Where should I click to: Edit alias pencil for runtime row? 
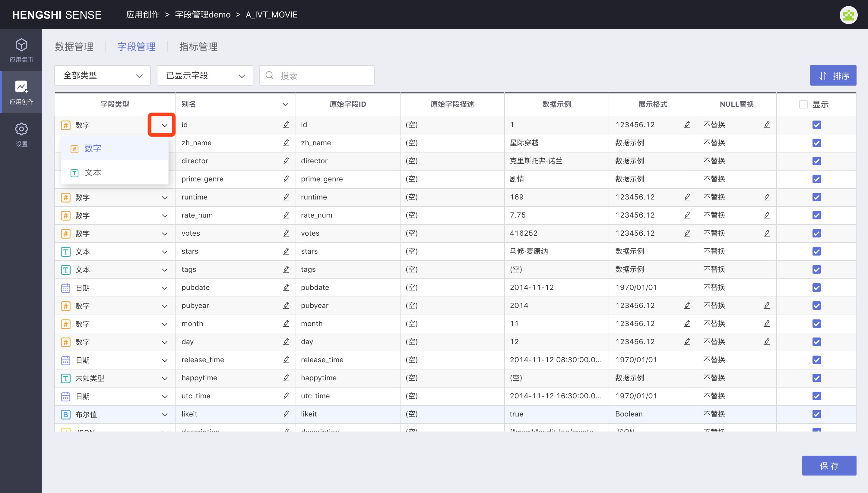click(x=286, y=197)
